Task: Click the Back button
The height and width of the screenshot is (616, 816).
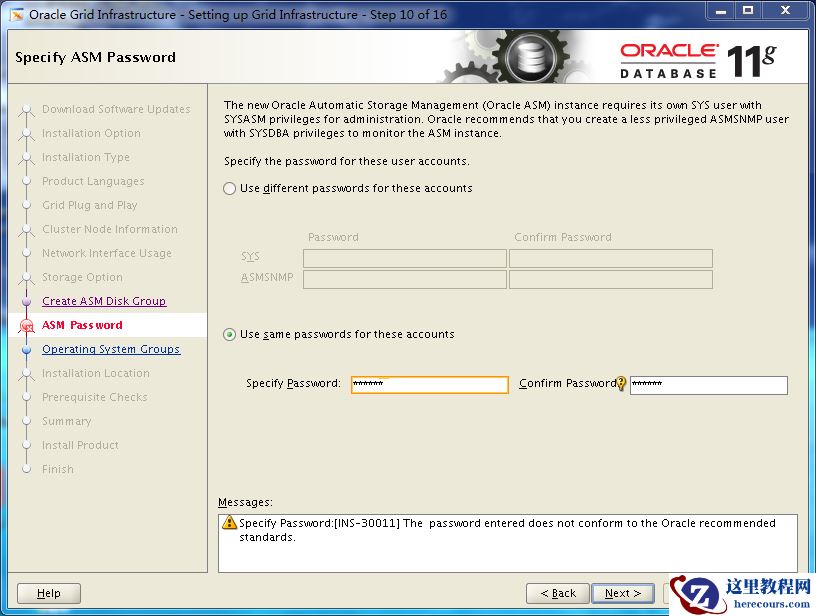Action: pos(558,593)
